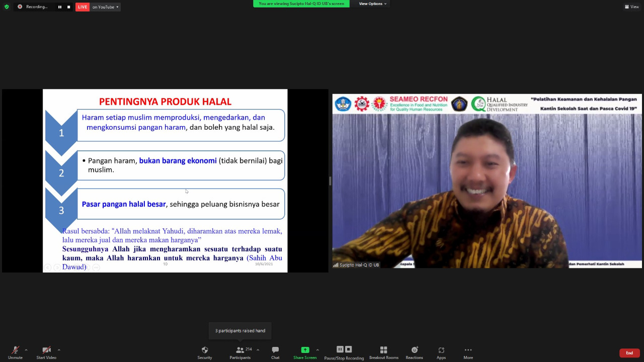
Task: Open the More options menu
Action: 467,352
